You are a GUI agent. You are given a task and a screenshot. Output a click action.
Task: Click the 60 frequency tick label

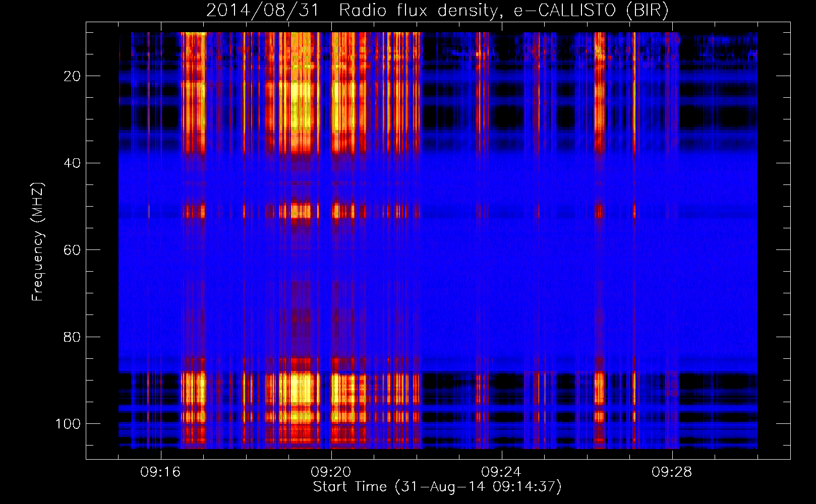(x=72, y=250)
